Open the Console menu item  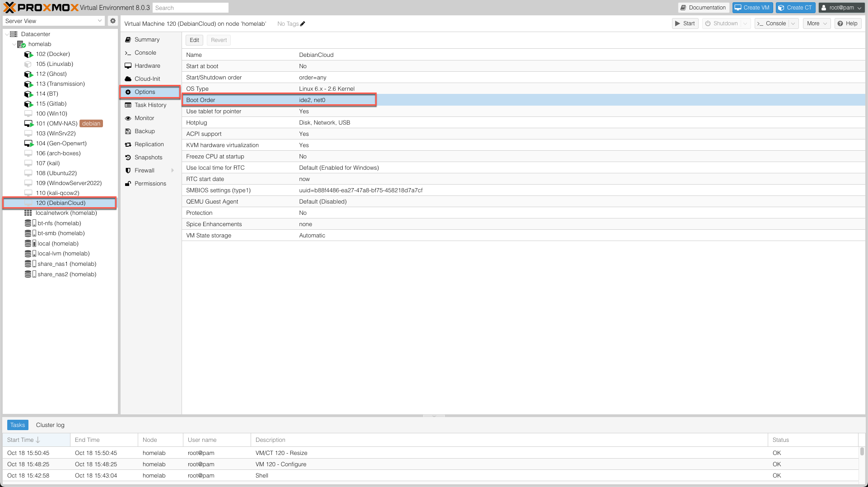click(x=150, y=53)
